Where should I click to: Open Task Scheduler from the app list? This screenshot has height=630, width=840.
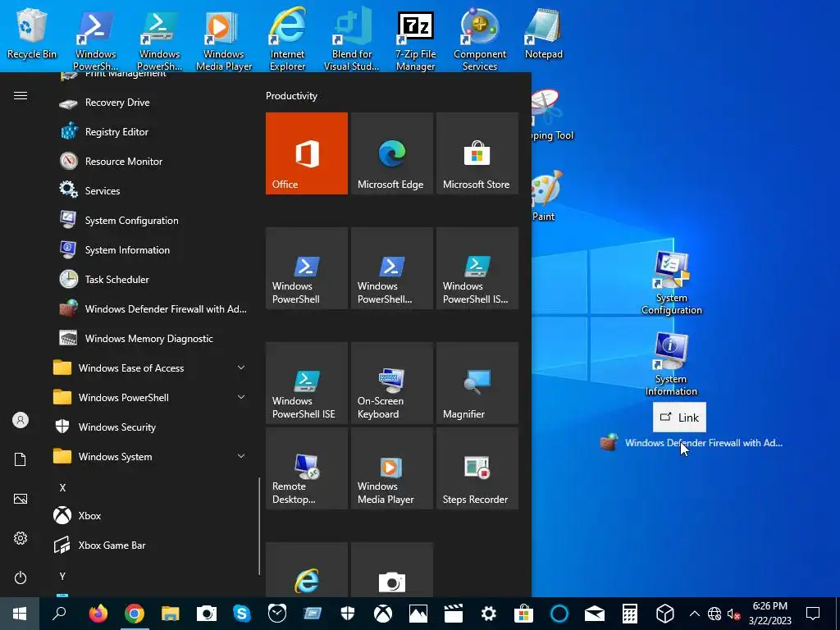point(150,279)
